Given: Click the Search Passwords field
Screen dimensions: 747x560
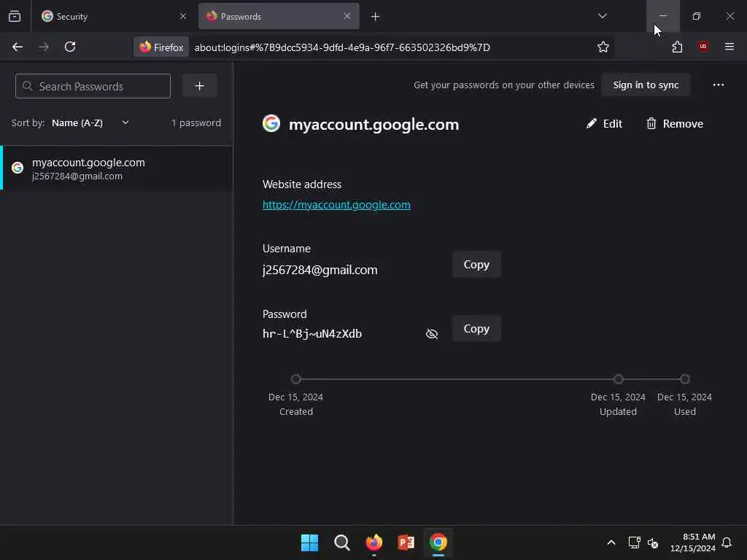Looking at the screenshot, I should (x=93, y=86).
